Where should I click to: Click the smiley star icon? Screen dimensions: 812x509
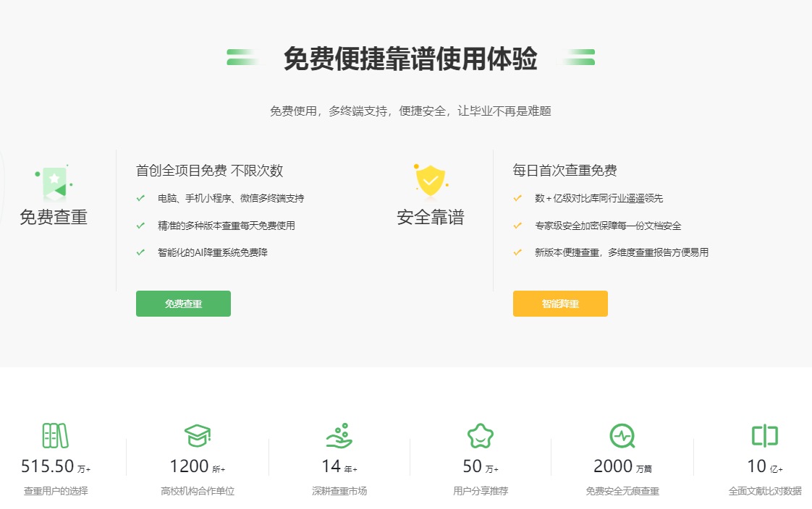[x=480, y=435]
